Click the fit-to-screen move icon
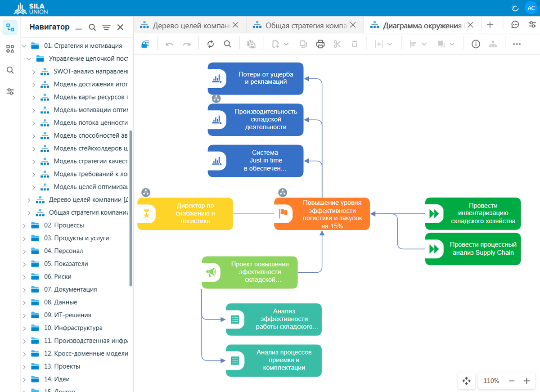 click(466, 381)
